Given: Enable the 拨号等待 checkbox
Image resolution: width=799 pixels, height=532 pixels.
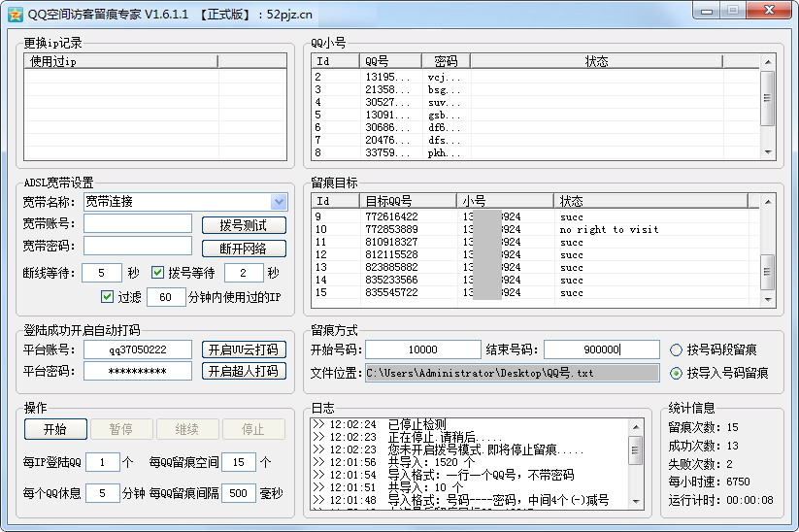Looking at the screenshot, I should tap(157, 273).
